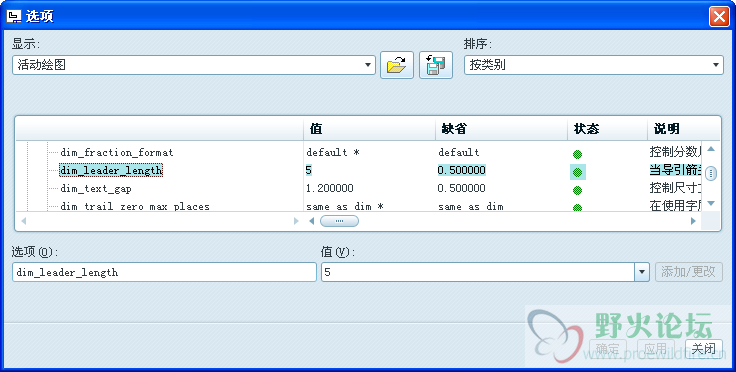Open configuration file folder icon
Image resolution: width=736 pixels, height=372 pixels.
pyautogui.click(x=397, y=65)
